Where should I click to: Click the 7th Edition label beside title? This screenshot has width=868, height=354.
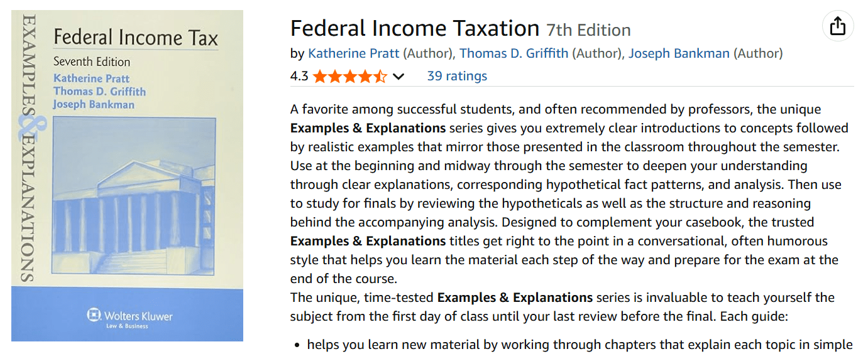[588, 29]
